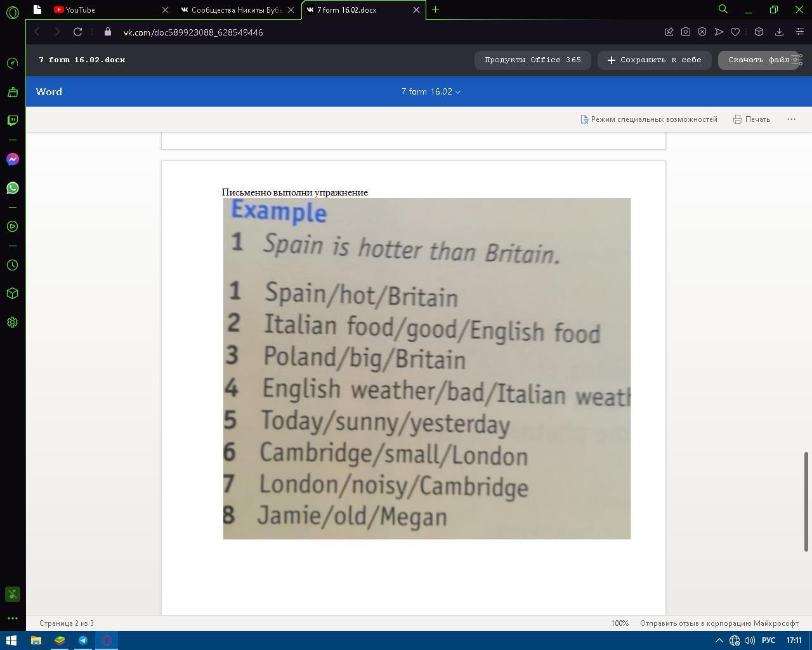Open browsing history clock icon in the sidebar
Screen dimensions: 812x650
[x=12, y=265]
